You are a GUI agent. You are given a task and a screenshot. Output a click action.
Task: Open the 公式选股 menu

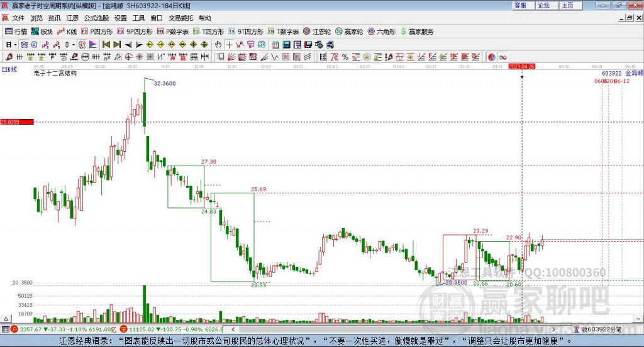(x=96, y=18)
